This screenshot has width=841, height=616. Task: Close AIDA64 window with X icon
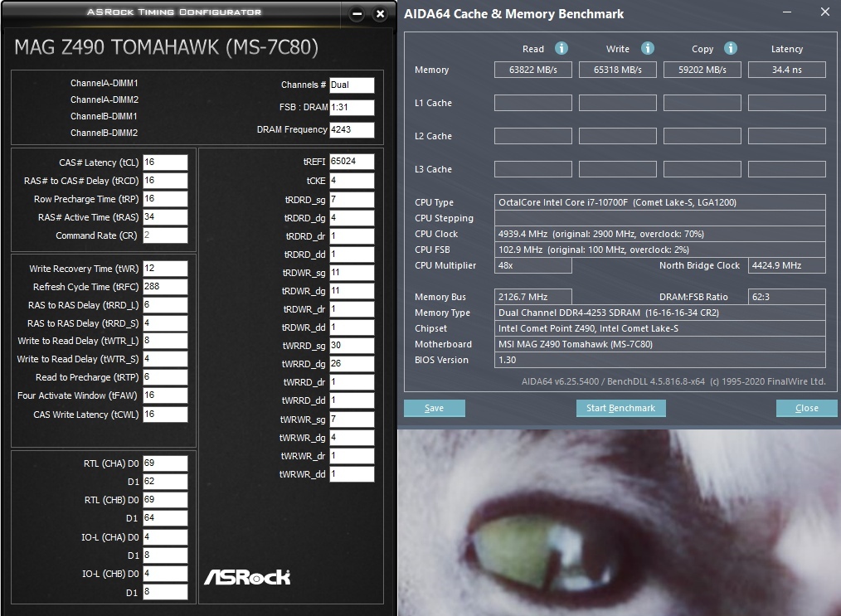(825, 12)
